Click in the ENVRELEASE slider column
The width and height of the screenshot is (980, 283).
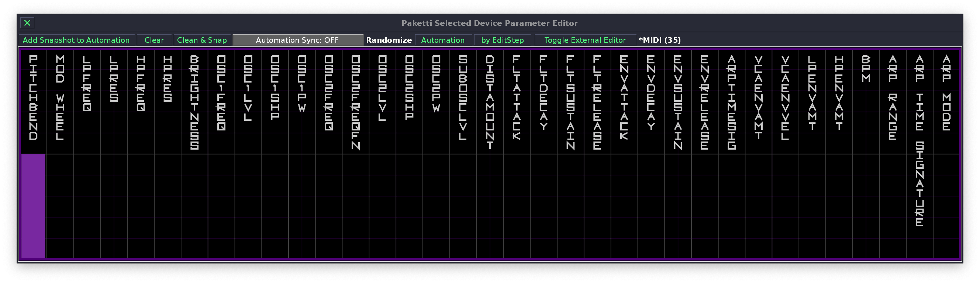pos(705,206)
